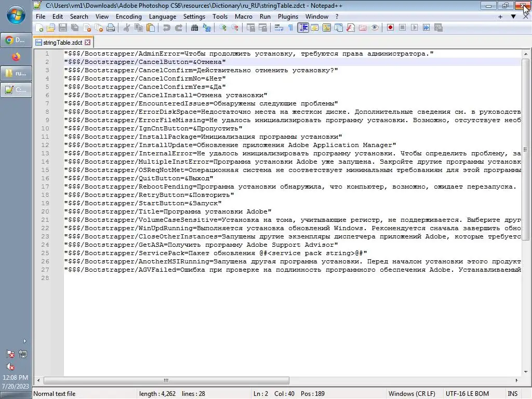Viewport: 532px width, 399px height.
Task: Open the Window menu
Action: (x=316, y=17)
